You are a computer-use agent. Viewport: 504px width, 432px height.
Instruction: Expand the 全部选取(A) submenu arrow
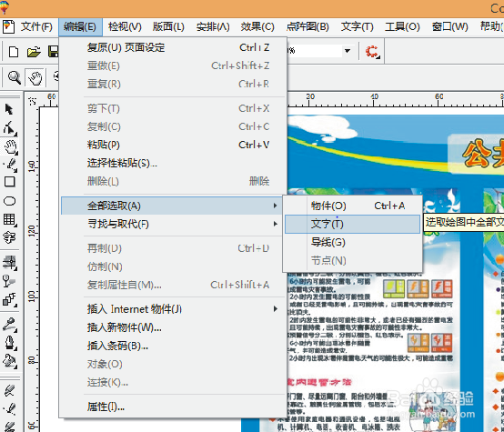click(x=275, y=206)
